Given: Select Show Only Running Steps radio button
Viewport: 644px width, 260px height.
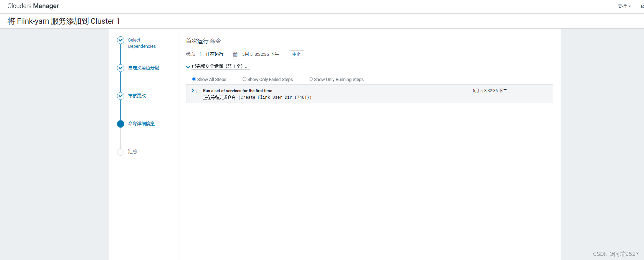Looking at the screenshot, I should click(x=311, y=79).
